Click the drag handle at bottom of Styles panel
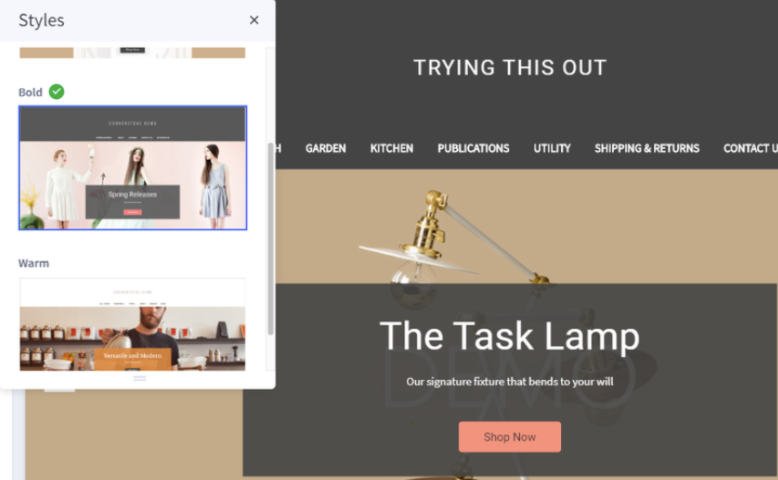 pyautogui.click(x=139, y=378)
